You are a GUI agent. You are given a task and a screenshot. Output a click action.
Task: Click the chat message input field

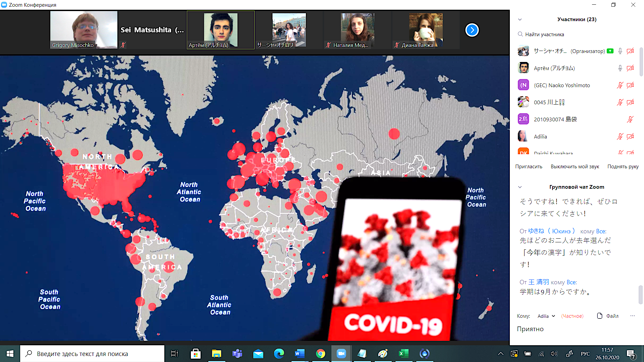point(570,329)
